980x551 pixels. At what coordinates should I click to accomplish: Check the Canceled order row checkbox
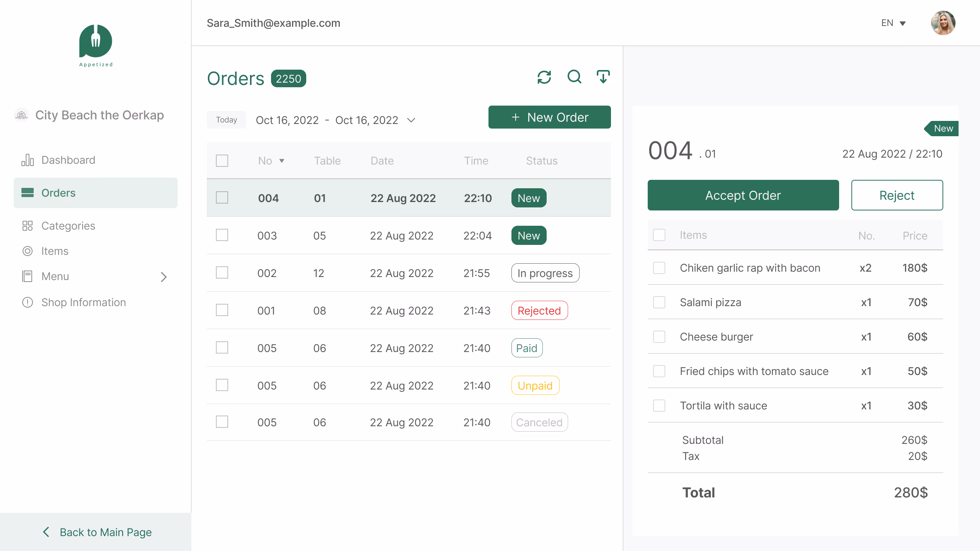pyautogui.click(x=222, y=422)
